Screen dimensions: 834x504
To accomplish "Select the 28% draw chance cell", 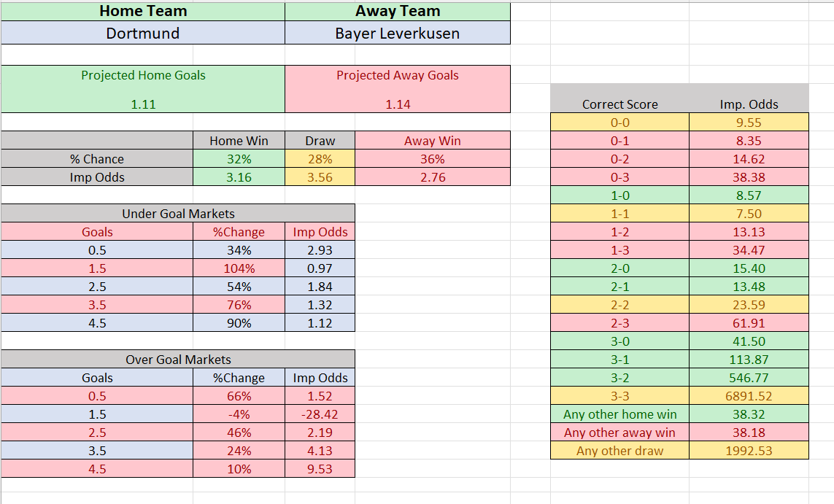I will 320,159.
